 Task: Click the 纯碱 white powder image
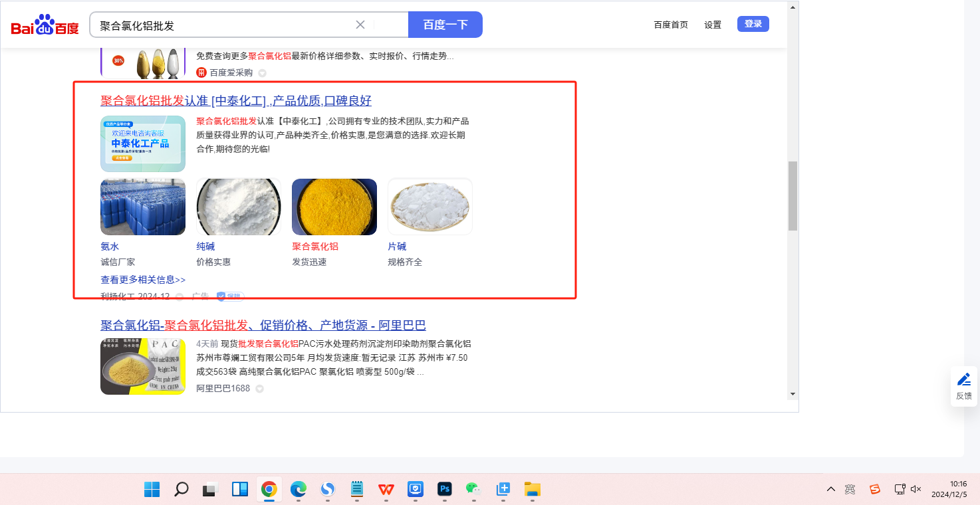(x=239, y=207)
